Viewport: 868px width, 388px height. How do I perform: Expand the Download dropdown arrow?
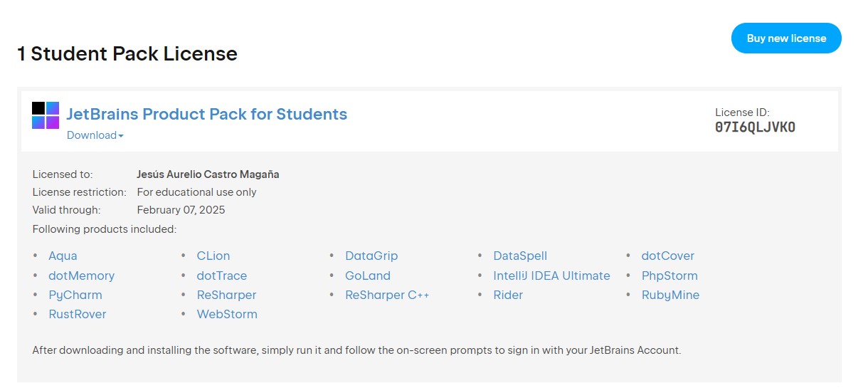[x=121, y=136]
